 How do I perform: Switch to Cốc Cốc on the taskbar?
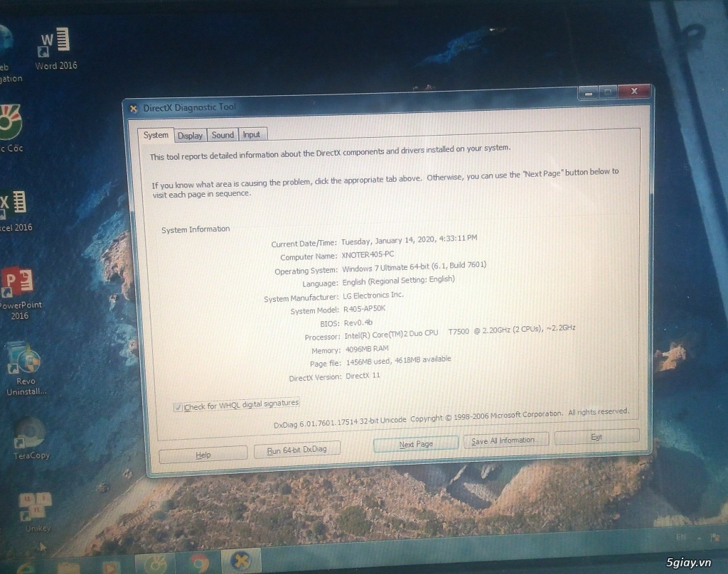point(155,563)
